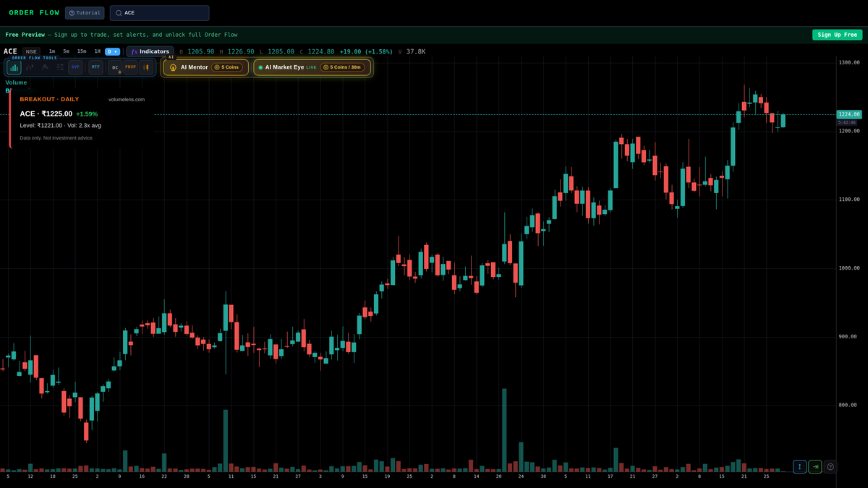868x488 pixels.
Task: Select the SVP order flow tool
Action: tap(75, 67)
